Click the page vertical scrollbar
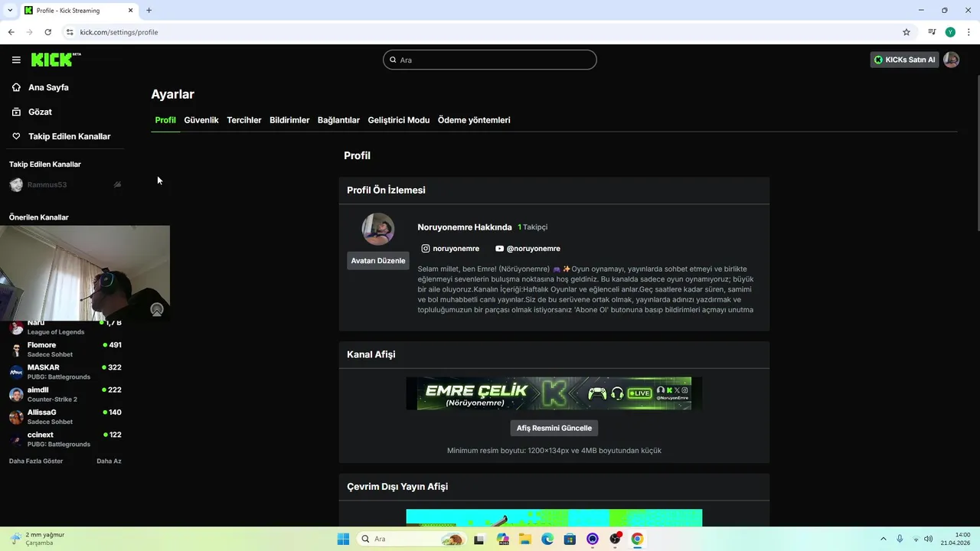The height and width of the screenshot is (551, 980). pyautogui.click(x=977, y=153)
